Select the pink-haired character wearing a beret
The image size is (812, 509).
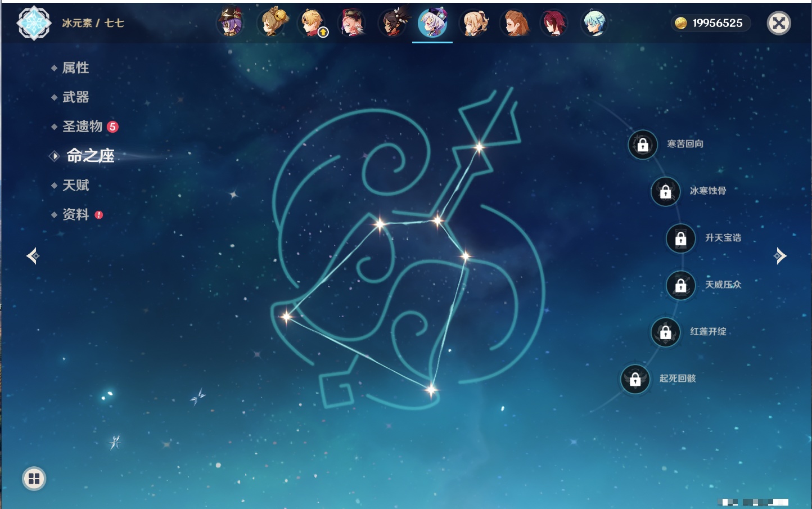[x=353, y=23]
